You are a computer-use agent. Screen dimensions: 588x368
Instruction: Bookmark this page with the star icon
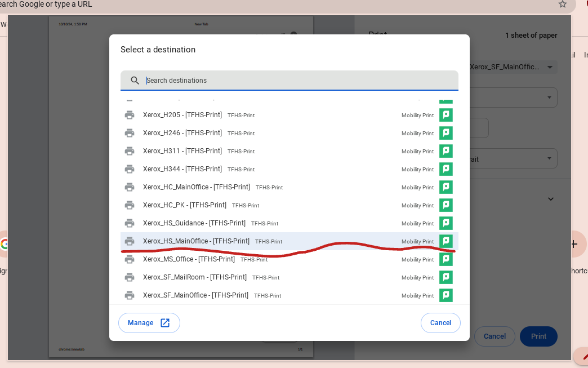click(562, 4)
